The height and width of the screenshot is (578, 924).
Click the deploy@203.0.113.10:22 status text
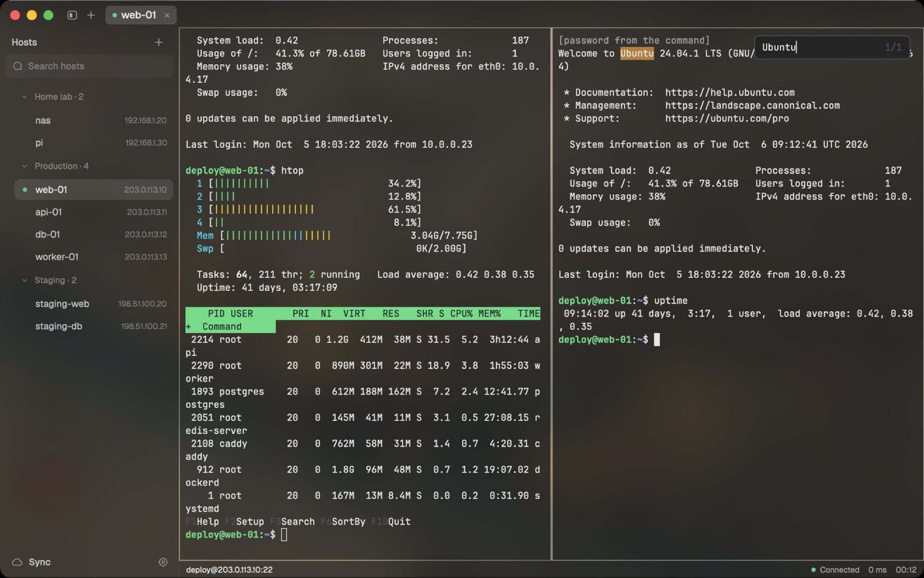[229, 570]
